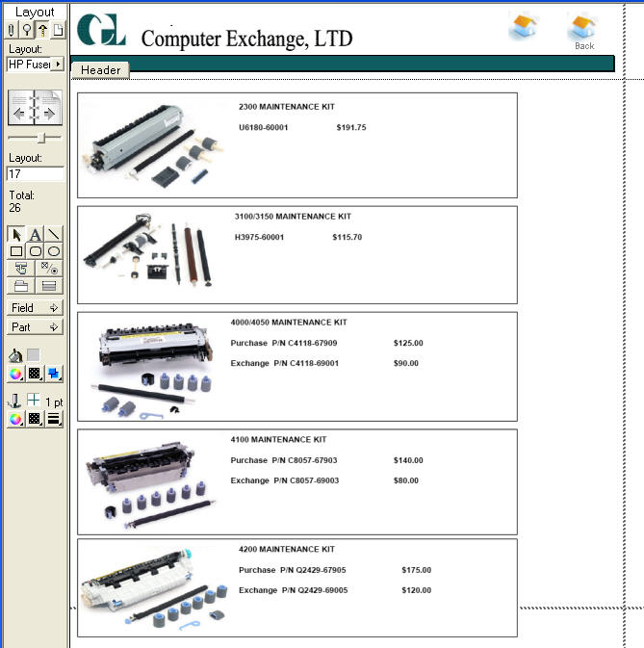The image size is (644, 648).
Task: Select the Text tool (A)
Action: pos(35,234)
